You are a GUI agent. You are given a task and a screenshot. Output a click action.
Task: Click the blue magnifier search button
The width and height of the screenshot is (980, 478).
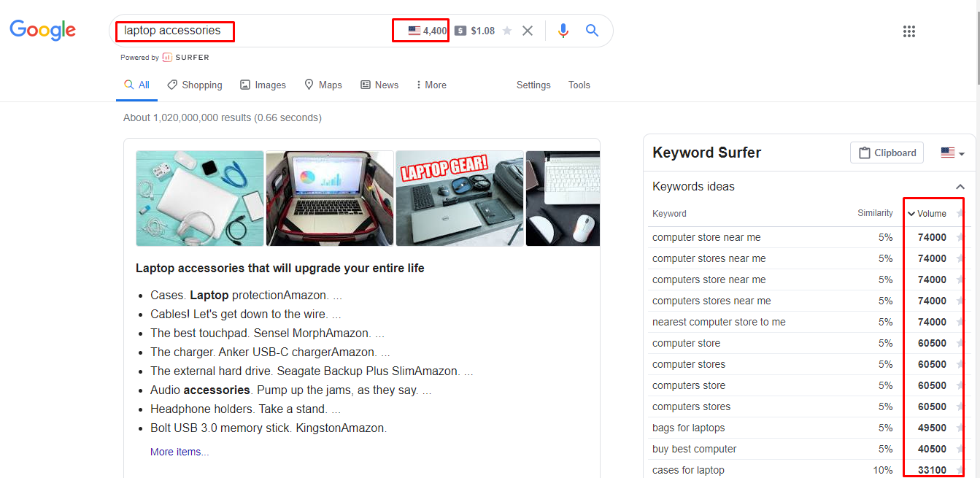tap(592, 31)
